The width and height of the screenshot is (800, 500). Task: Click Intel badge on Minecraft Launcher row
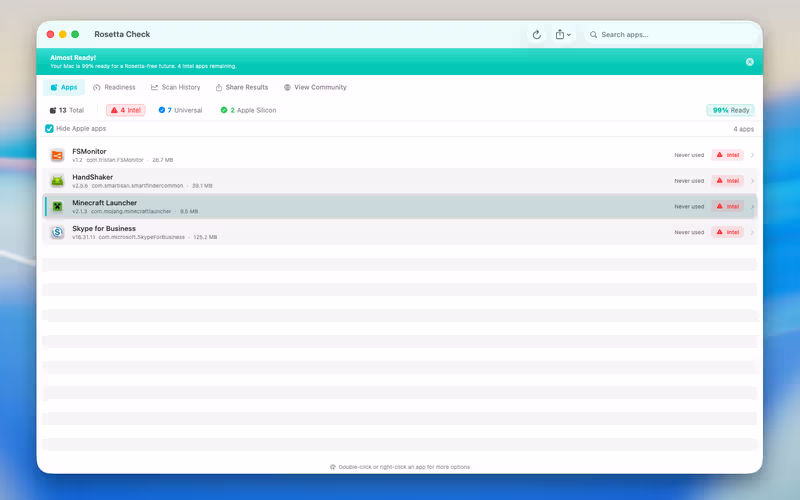728,206
